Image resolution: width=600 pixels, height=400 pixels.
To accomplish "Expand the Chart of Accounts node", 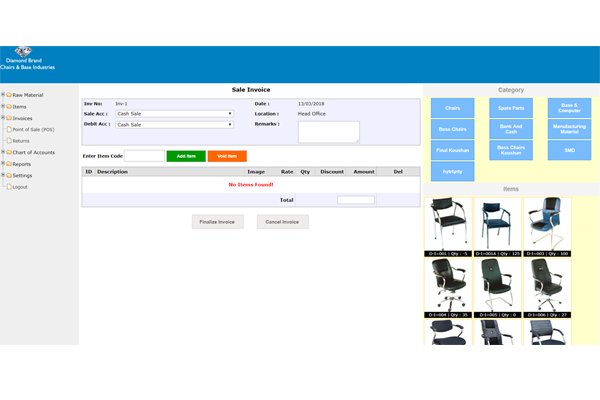I will 3,152.
